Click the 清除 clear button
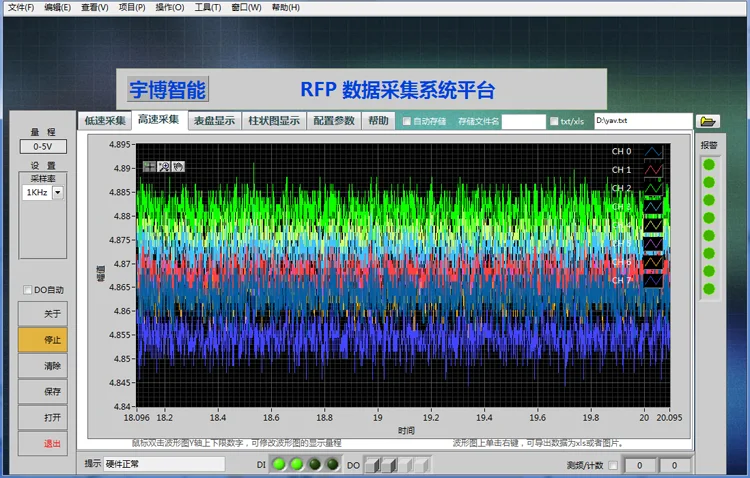This screenshot has height=478, width=750. 43,366
